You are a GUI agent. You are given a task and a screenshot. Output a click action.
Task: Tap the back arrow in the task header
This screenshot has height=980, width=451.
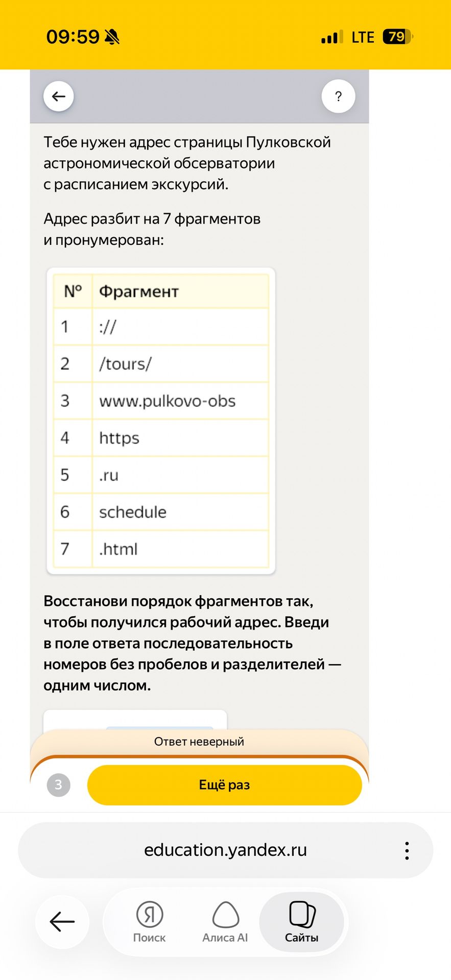pos(59,96)
